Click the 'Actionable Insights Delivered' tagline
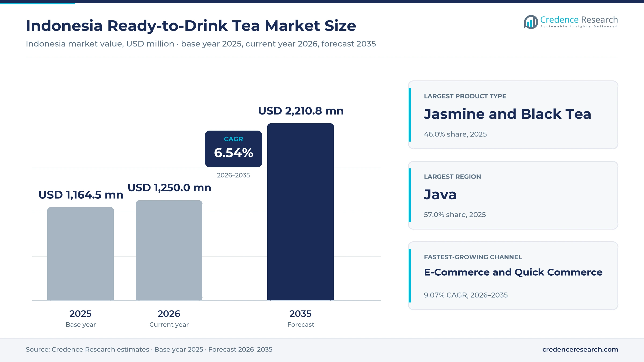The height and width of the screenshot is (362, 644). [x=579, y=27]
